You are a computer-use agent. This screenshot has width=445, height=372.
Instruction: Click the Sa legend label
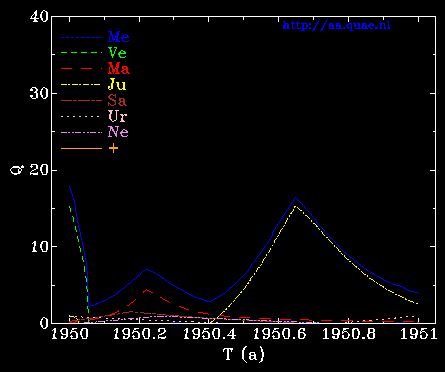click(117, 100)
